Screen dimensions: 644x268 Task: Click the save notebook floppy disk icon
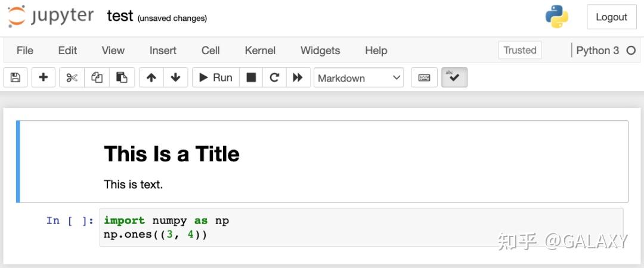(x=16, y=78)
